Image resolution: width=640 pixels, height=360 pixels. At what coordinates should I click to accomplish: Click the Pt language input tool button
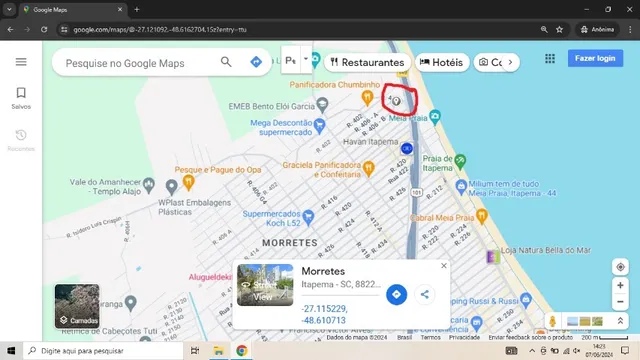coord(291,60)
